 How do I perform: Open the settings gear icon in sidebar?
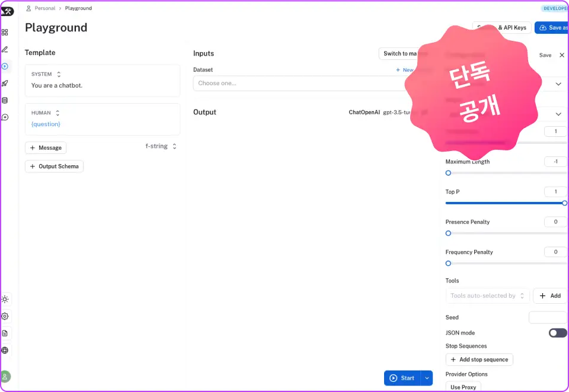(x=5, y=316)
